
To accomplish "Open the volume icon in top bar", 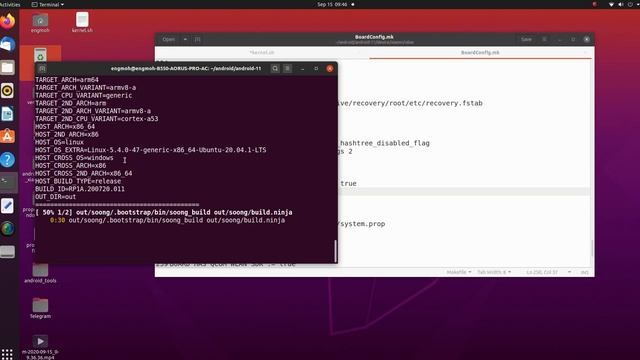I will point(620,4).
